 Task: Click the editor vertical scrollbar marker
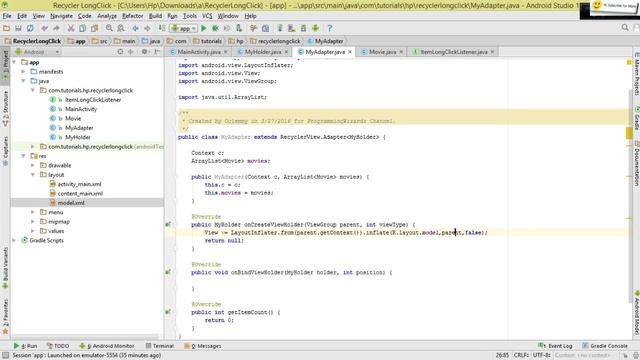[x=629, y=133]
